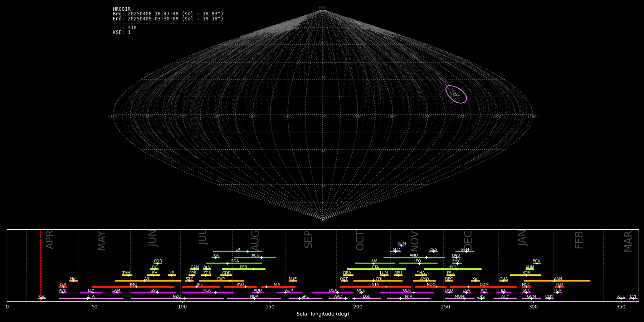Click the AUG month label

pos(255,240)
